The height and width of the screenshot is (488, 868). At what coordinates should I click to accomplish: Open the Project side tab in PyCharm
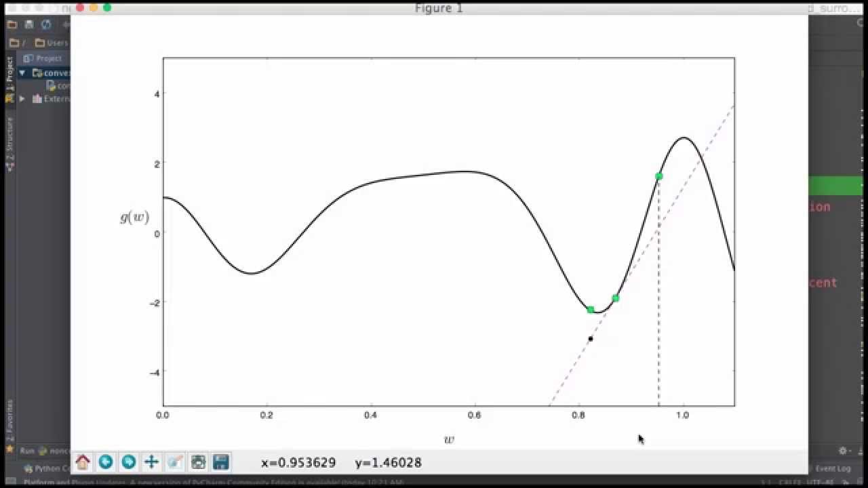pyautogui.click(x=9, y=79)
